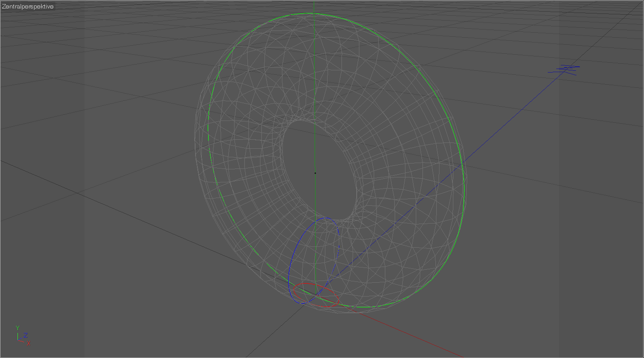644x358 pixels.
Task: Click the black center point of the torus
Action: [315, 173]
